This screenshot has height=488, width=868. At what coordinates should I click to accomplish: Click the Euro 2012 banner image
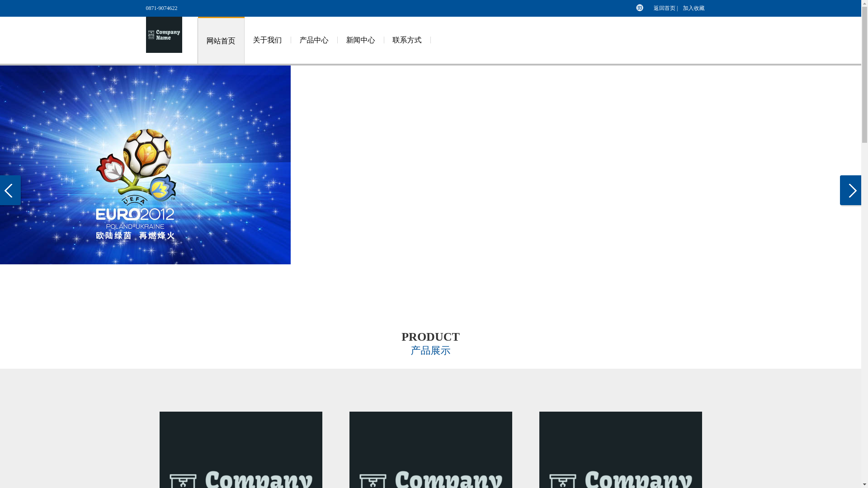click(145, 165)
